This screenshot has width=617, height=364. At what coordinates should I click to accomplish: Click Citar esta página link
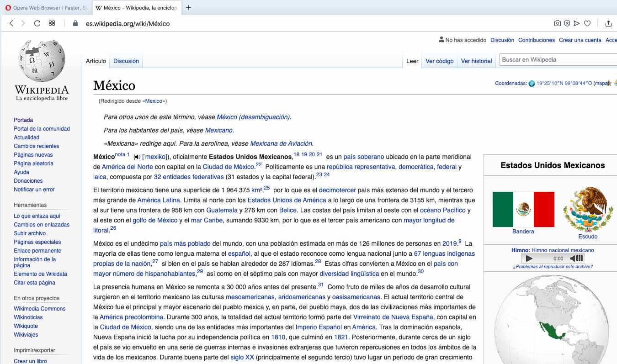(x=34, y=283)
